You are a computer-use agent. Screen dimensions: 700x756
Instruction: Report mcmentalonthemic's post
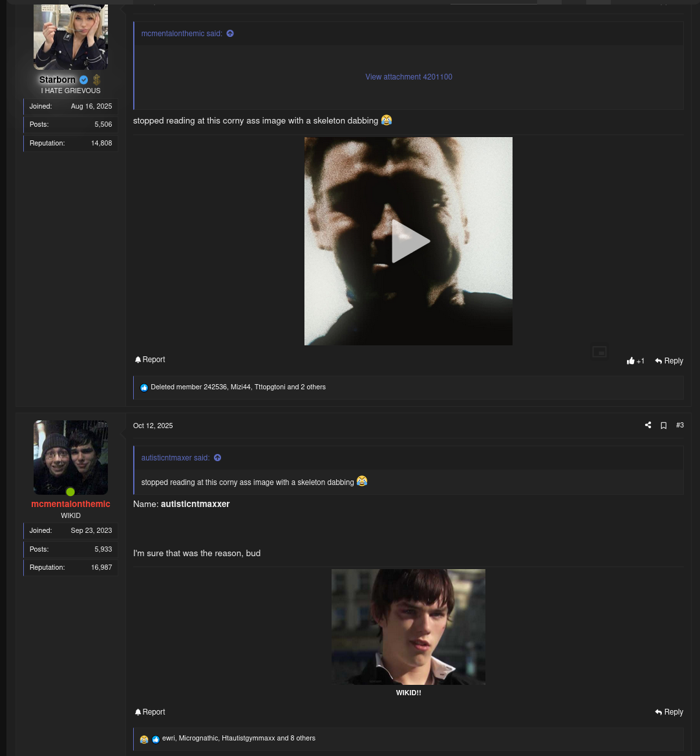click(x=150, y=712)
